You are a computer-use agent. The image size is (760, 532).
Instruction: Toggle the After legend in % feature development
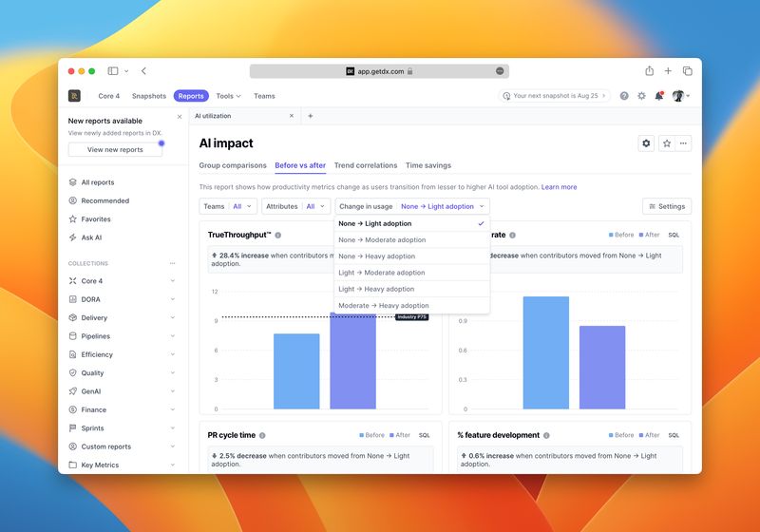pos(648,435)
